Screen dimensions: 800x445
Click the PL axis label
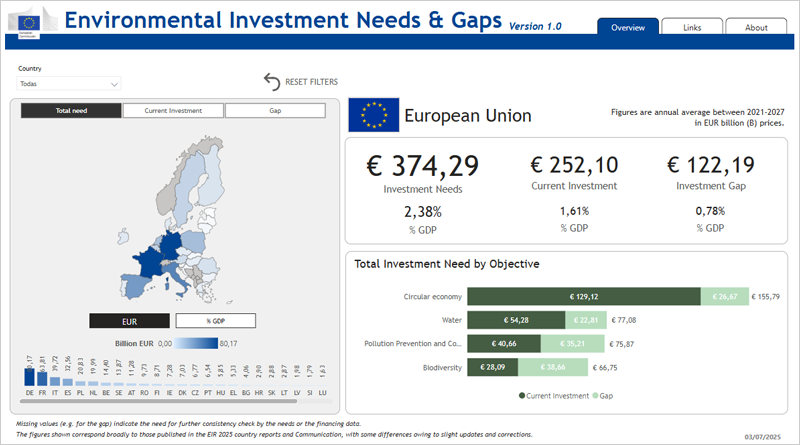point(81,393)
